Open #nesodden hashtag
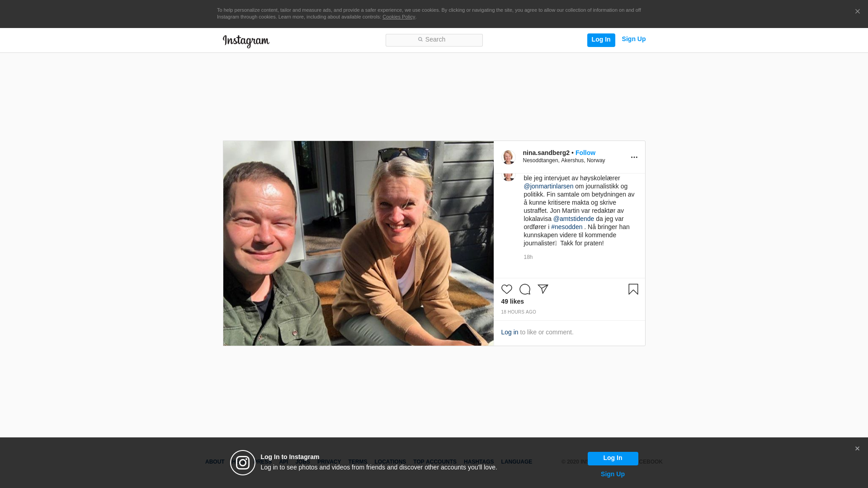868x488 pixels. (x=566, y=227)
